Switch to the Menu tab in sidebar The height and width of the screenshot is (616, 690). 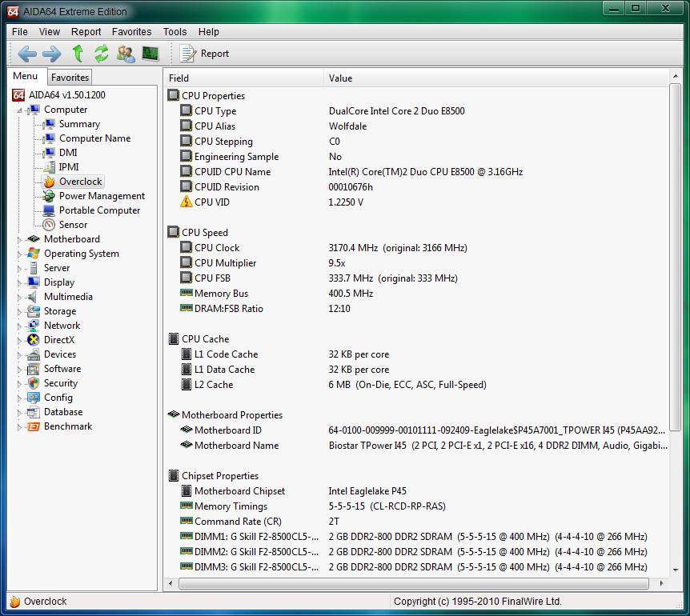[25, 76]
